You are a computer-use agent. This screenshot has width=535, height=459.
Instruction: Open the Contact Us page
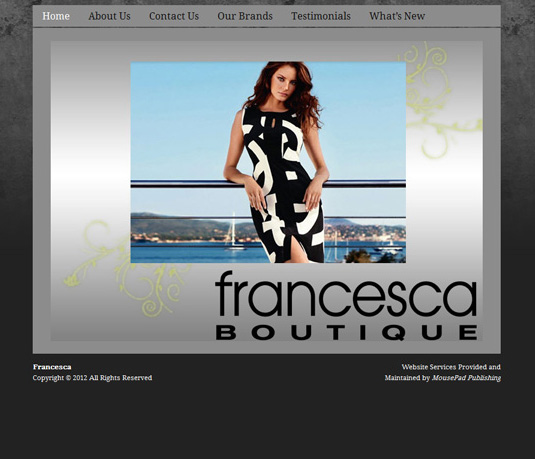174,16
